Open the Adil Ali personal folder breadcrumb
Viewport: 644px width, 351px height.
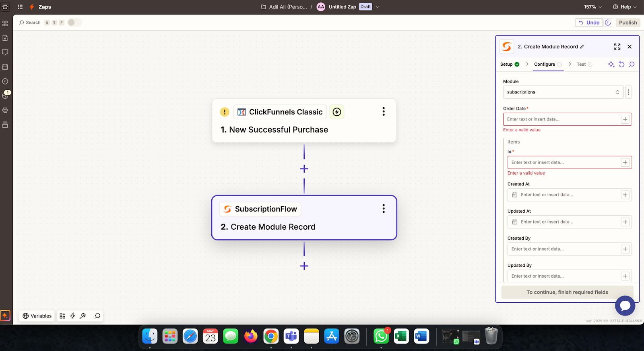click(284, 7)
